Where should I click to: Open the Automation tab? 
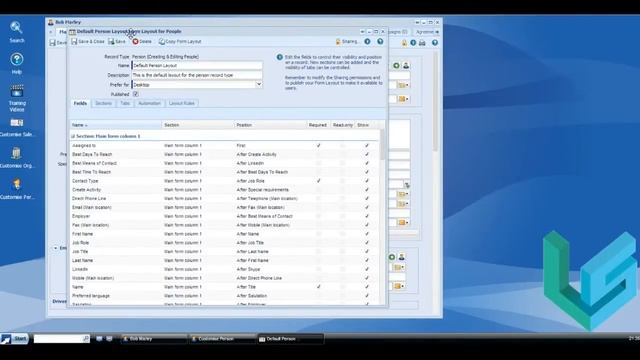(149, 103)
